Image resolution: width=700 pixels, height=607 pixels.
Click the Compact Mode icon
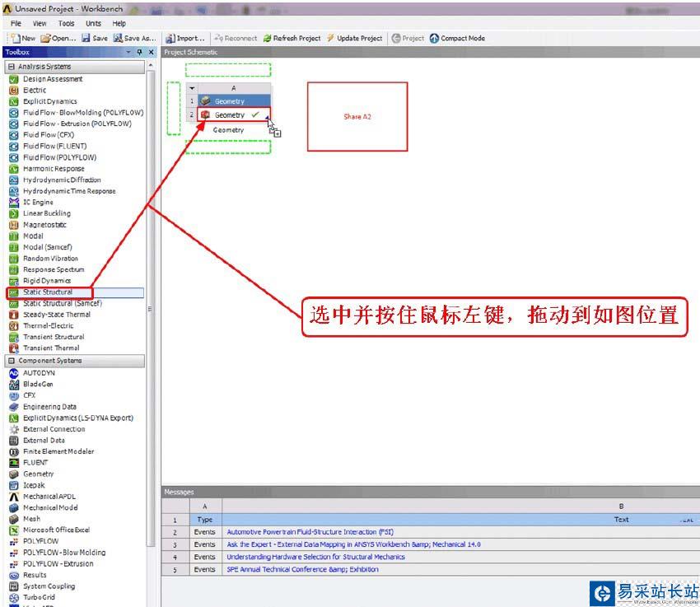tap(434, 39)
